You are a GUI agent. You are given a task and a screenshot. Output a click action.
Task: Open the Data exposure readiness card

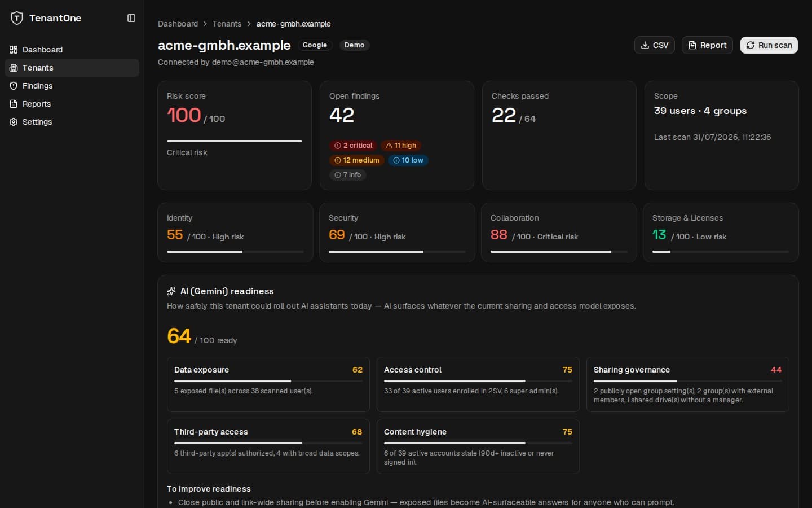click(268, 384)
